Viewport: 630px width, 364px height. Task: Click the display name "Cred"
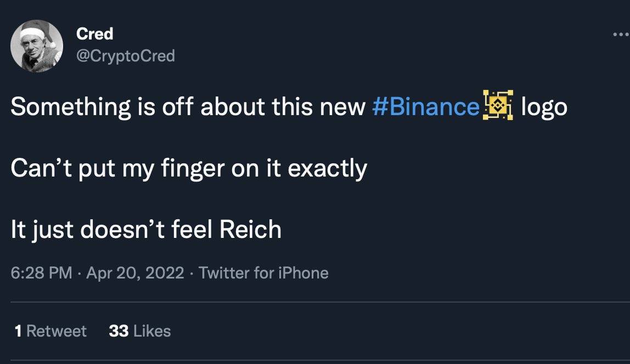(x=95, y=34)
